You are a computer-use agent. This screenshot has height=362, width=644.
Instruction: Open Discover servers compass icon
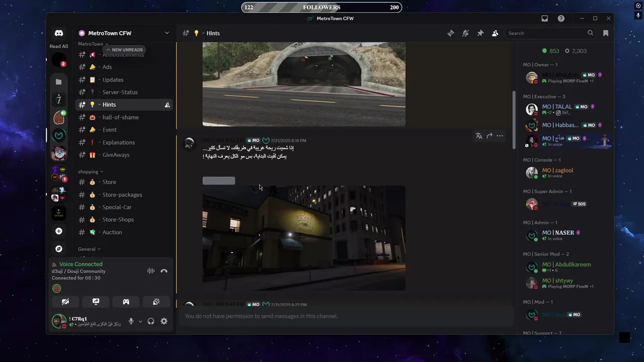[x=59, y=249]
